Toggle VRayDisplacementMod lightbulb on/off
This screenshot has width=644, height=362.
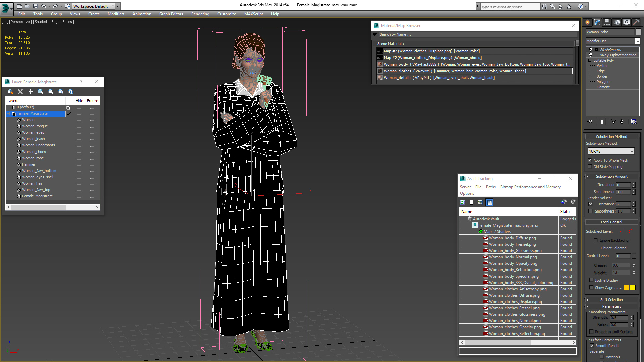click(x=591, y=55)
